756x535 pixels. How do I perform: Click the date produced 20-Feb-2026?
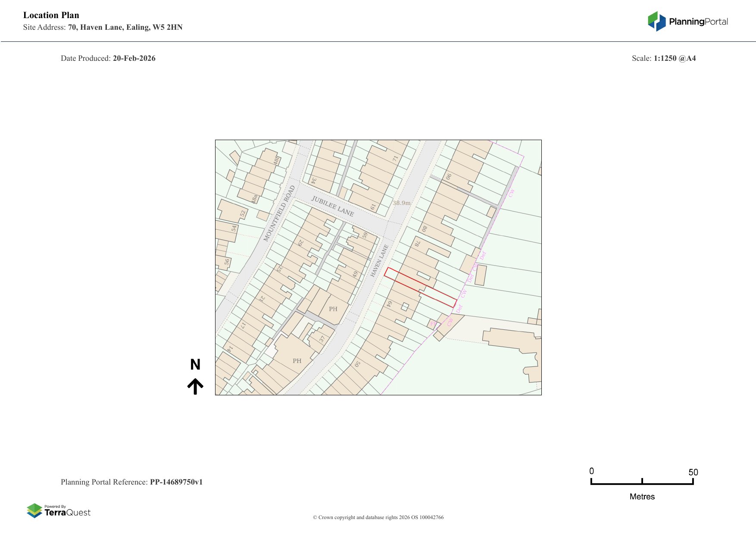tap(134, 58)
